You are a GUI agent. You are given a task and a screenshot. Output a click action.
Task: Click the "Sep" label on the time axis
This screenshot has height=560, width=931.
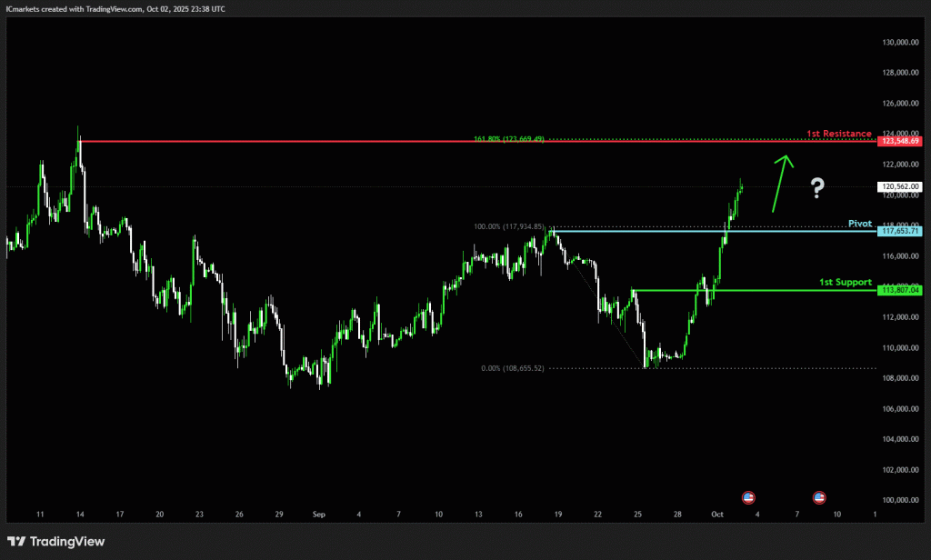pyautogui.click(x=318, y=515)
